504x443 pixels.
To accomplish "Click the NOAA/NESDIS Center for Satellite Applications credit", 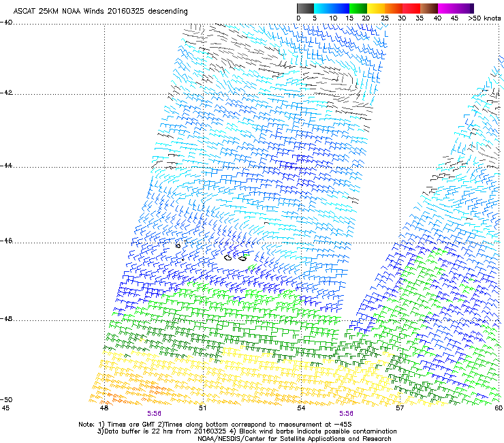I will point(294,439).
